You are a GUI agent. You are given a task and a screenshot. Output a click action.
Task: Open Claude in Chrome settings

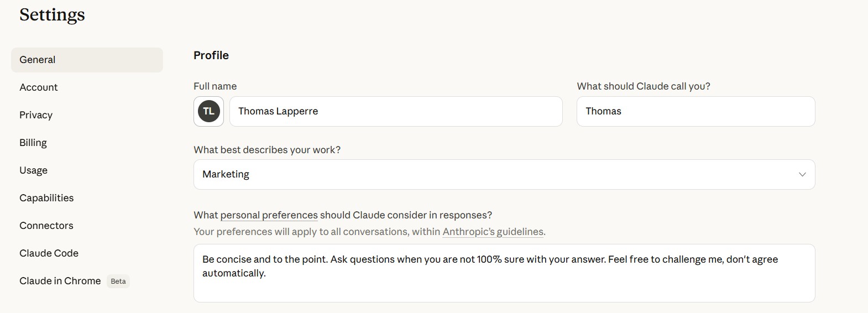click(60, 281)
